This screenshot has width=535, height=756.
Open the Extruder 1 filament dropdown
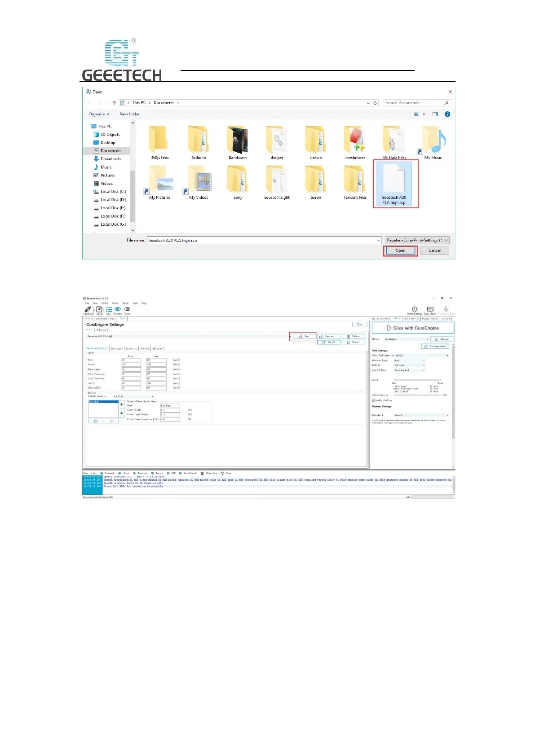421,415
